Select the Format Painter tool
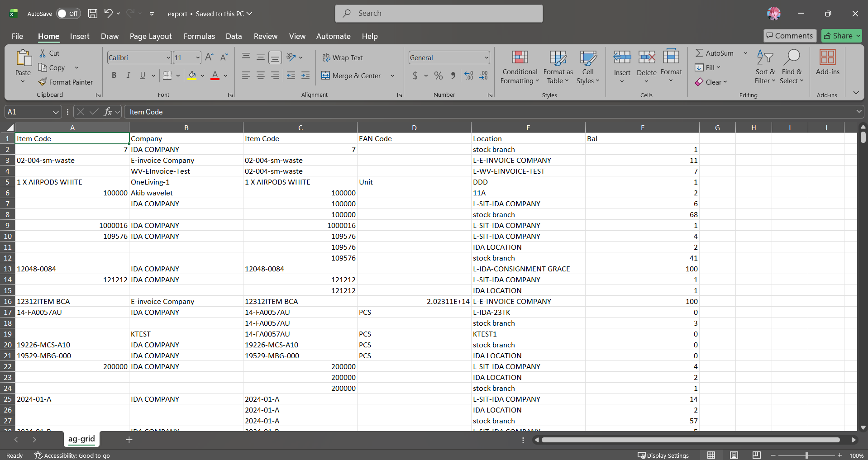 (66, 82)
